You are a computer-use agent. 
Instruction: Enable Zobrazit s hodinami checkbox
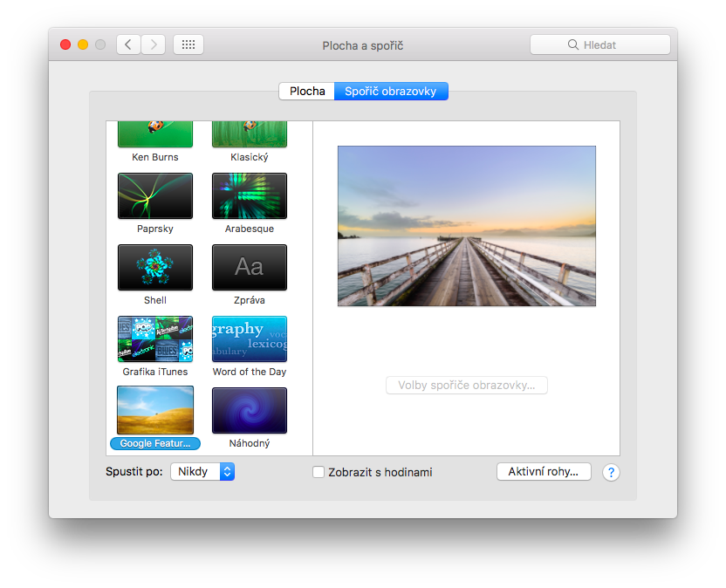point(318,472)
